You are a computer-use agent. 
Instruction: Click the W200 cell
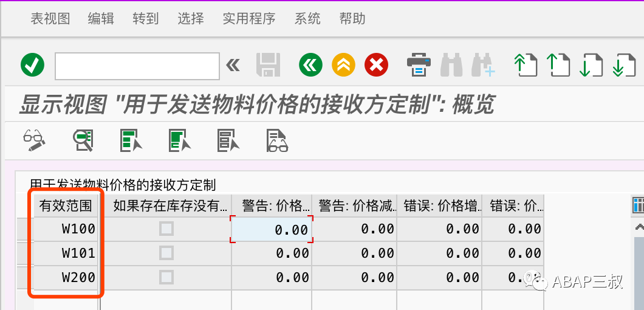[66, 278]
